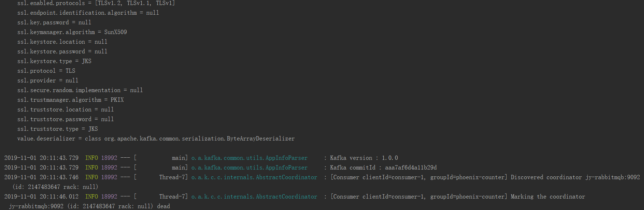This screenshot has width=644, height=210.
Task: Click the PKIX trustmanager algorithm value
Action: click(x=117, y=100)
